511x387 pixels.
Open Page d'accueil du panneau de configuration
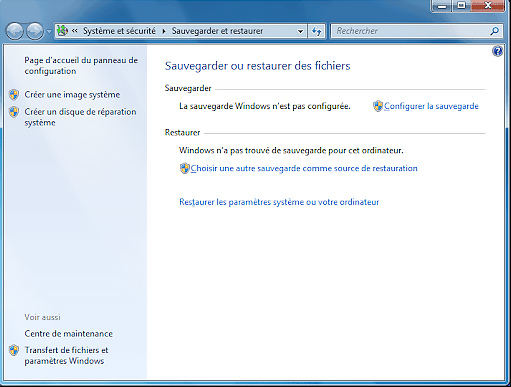coord(81,66)
